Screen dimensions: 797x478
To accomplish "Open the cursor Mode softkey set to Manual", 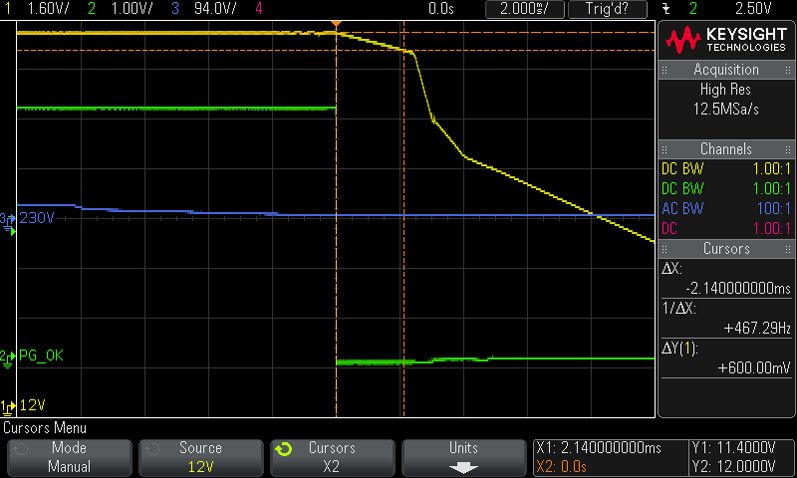I will tap(70, 458).
